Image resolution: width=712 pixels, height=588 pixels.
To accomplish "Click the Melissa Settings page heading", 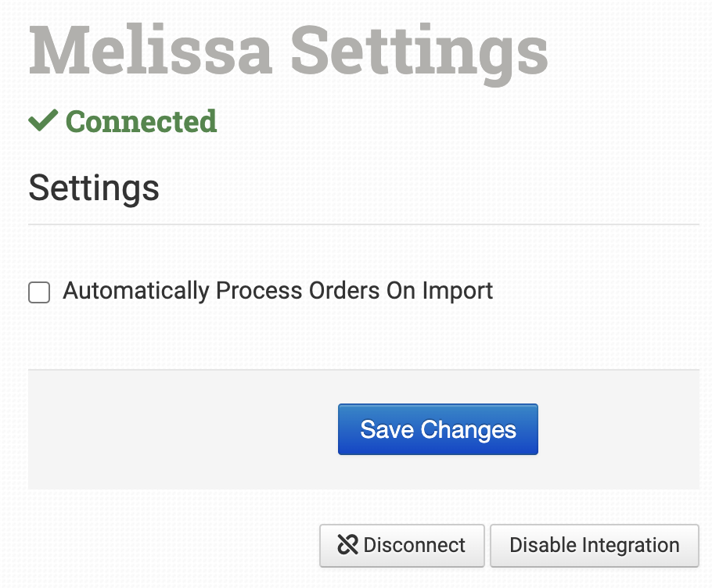I will pyautogui.click(x=288, y=51).
